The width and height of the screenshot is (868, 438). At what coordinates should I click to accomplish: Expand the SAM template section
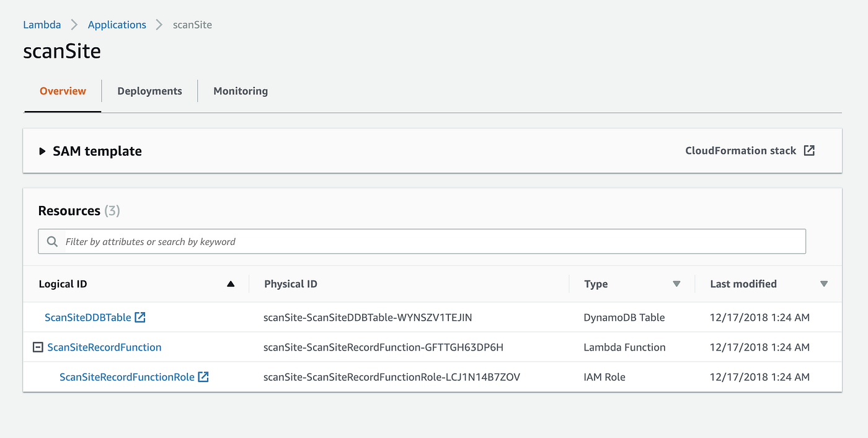pyautogui.click(x=42, y=150)
